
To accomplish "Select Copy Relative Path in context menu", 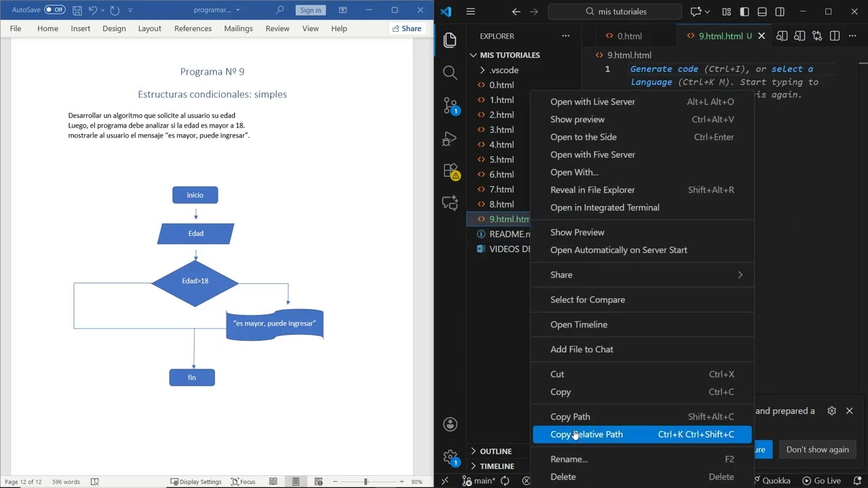I will pos(642,434).
